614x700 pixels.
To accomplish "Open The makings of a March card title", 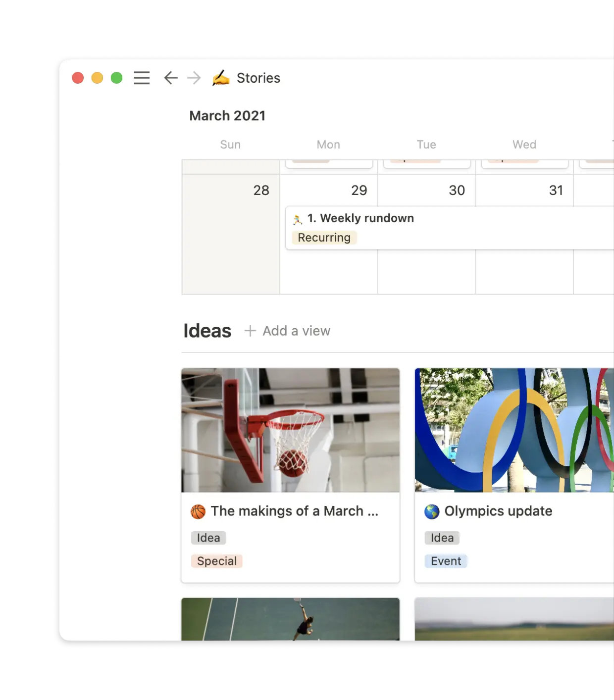I will click(x=294, y=511).
